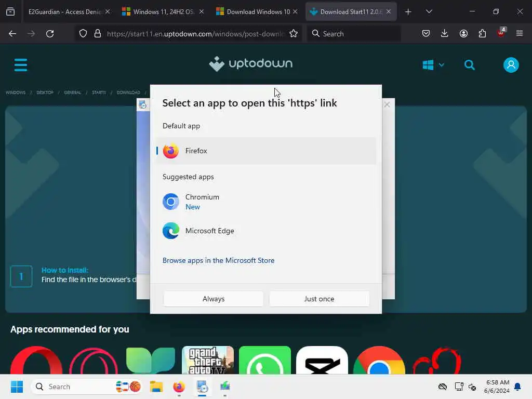Viewport: 532px width, 399px height.
Task: Reload the current page
Action: tap(50, 34)
